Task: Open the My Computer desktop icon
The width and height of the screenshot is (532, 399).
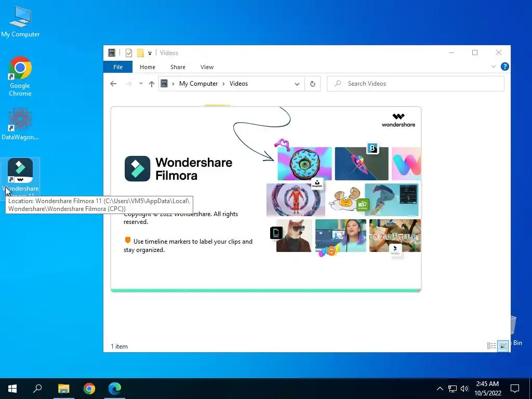Action: coord(20,21)
